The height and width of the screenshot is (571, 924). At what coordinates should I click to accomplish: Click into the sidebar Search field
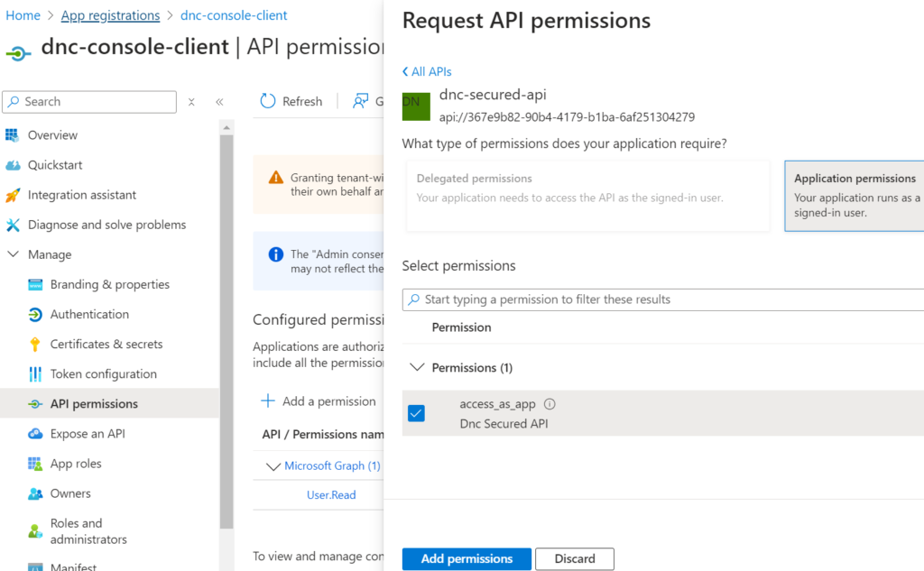(89, 102)
